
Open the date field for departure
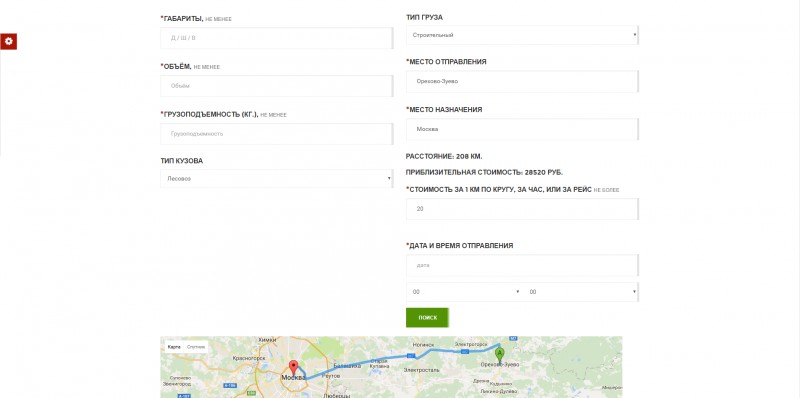click(x=522, y=265)
